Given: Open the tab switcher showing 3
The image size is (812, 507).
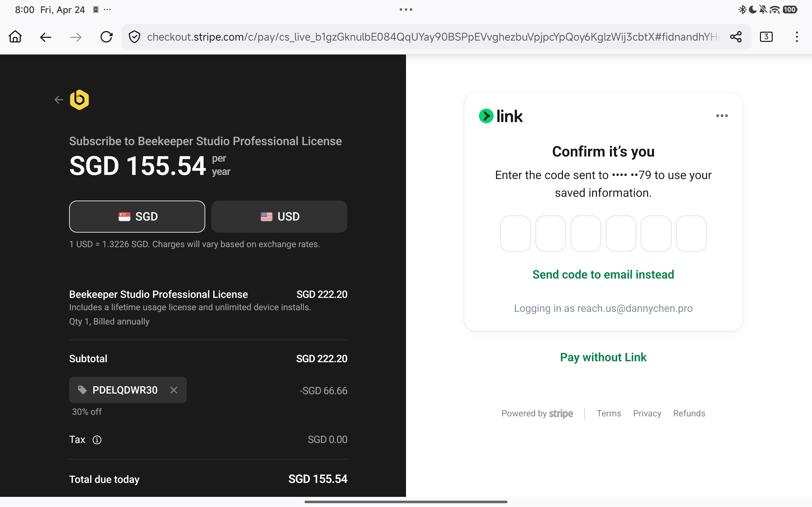Looking at the screenshot, I should [766, 37].
